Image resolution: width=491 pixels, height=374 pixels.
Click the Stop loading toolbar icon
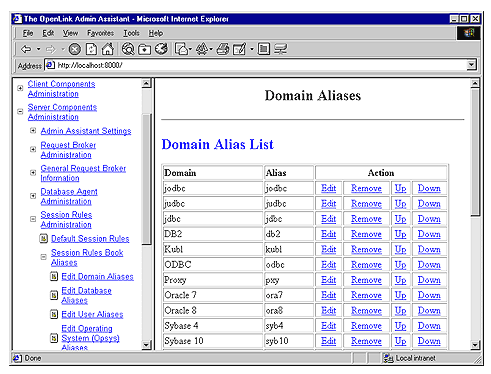click(75, 49)
